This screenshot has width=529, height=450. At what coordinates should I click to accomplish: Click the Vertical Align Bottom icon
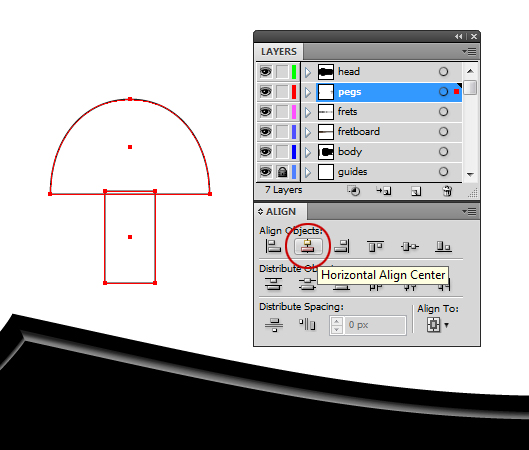point(443,246)
